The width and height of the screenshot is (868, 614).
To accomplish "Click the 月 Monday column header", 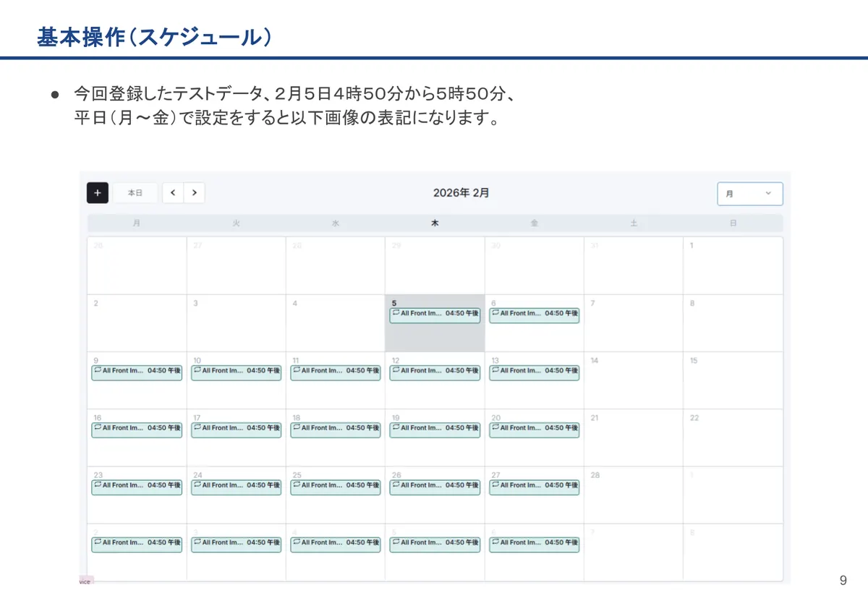I will pyautogui.click(x=137, y=223).
